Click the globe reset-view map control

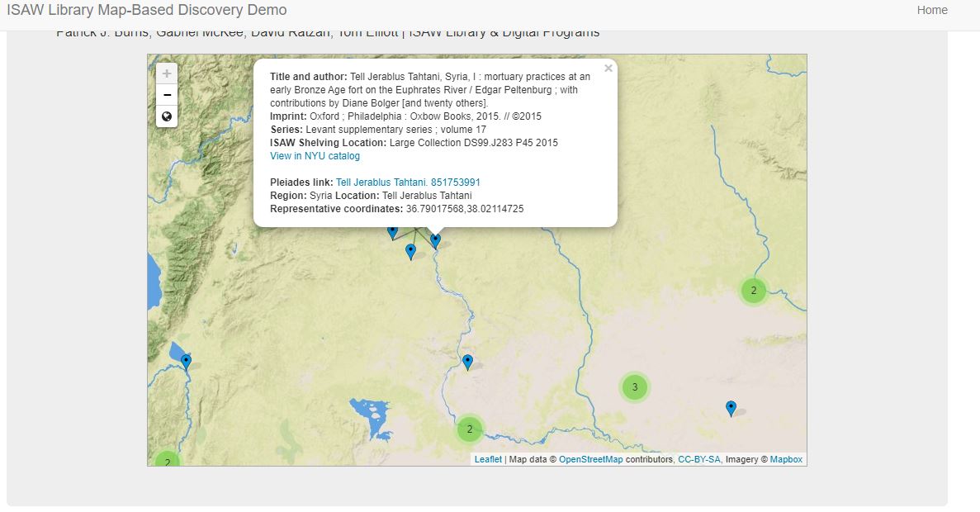click(167, 116)
